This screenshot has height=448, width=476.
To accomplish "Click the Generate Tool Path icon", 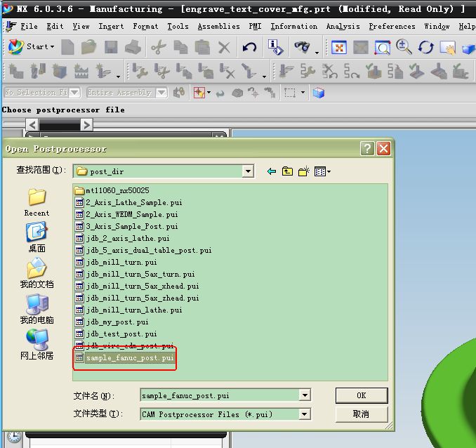I will pos(286,71).
